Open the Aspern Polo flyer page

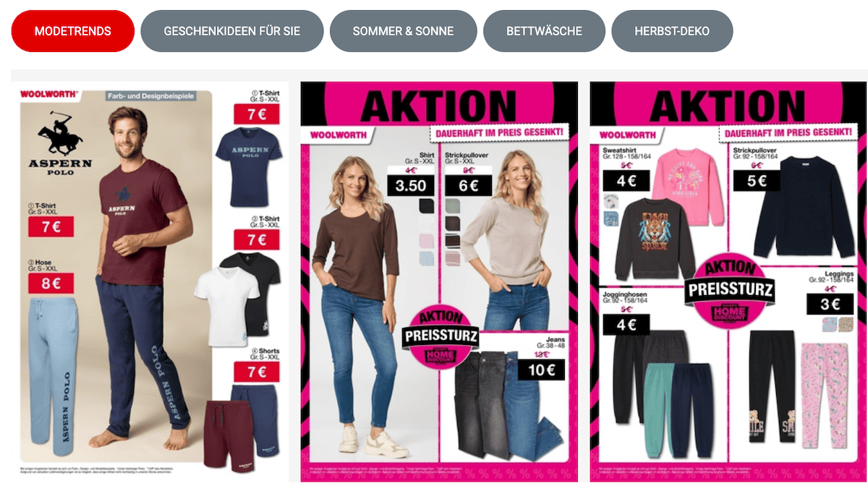150,281
